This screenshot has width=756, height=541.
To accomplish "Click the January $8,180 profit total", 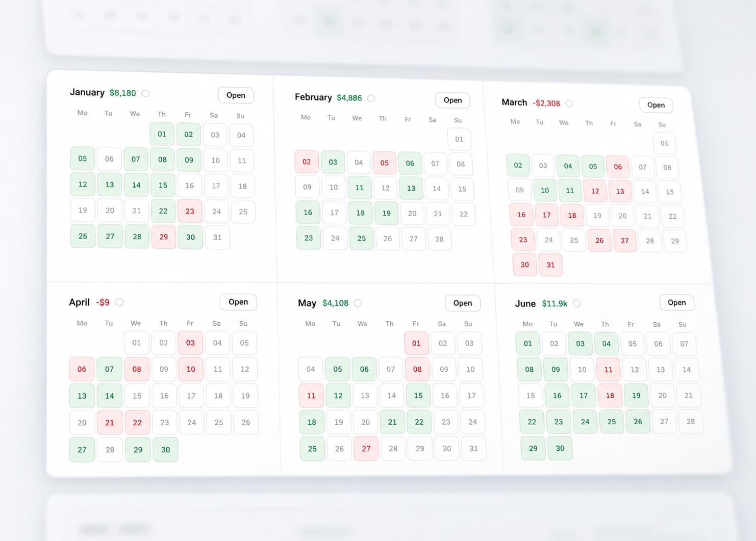I will click(123, 93).
